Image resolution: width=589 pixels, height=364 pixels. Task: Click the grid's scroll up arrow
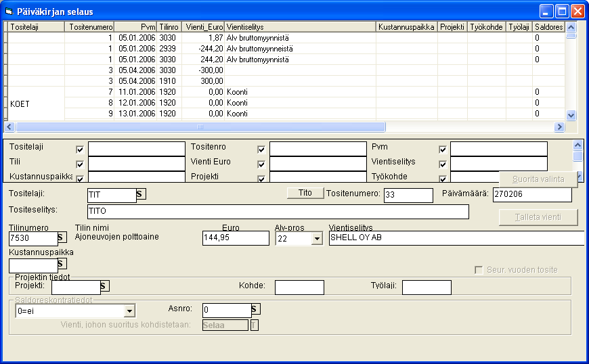click(x=571, y=27)
